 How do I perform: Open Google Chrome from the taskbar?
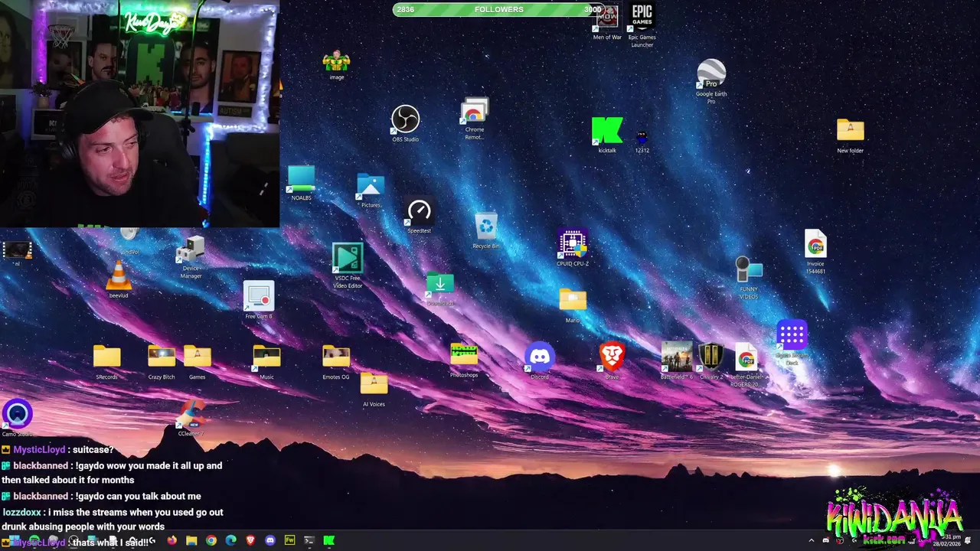pyautogui.click(x=211, y=540)
